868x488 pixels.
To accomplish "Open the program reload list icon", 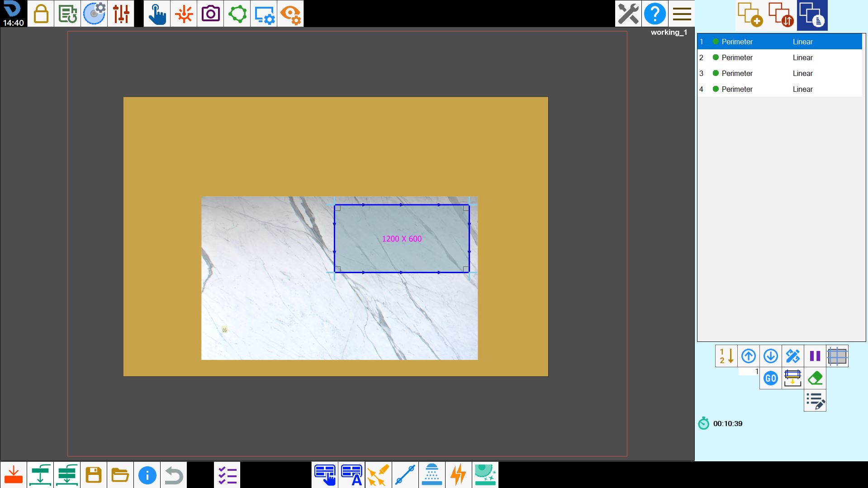I will click(67, 14).
